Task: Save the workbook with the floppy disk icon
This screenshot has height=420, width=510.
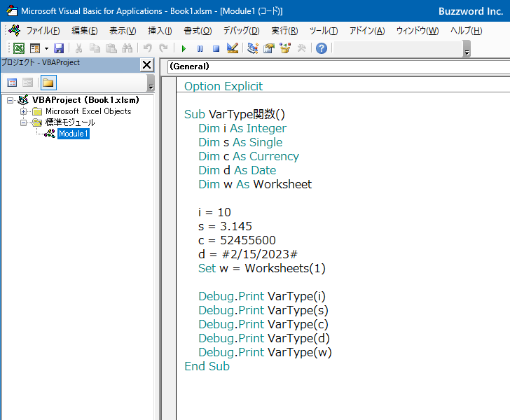Action: pos(59,48)
